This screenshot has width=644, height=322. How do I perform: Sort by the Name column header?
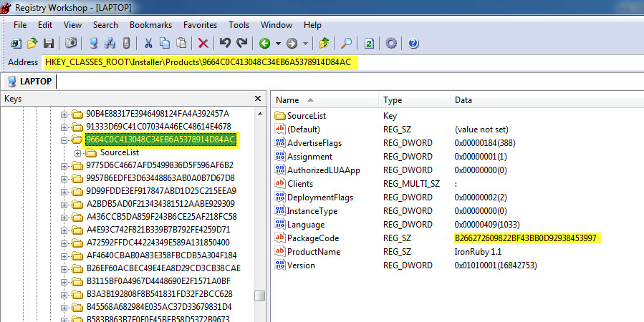(x=325, y=100)
